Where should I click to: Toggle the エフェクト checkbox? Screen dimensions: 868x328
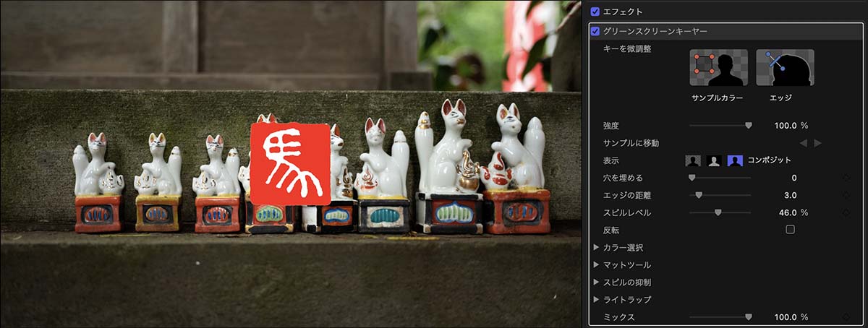(595, 12)
